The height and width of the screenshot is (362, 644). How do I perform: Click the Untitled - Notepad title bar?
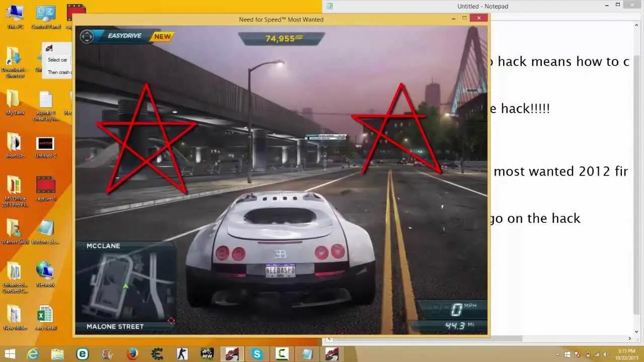[482, 6]
